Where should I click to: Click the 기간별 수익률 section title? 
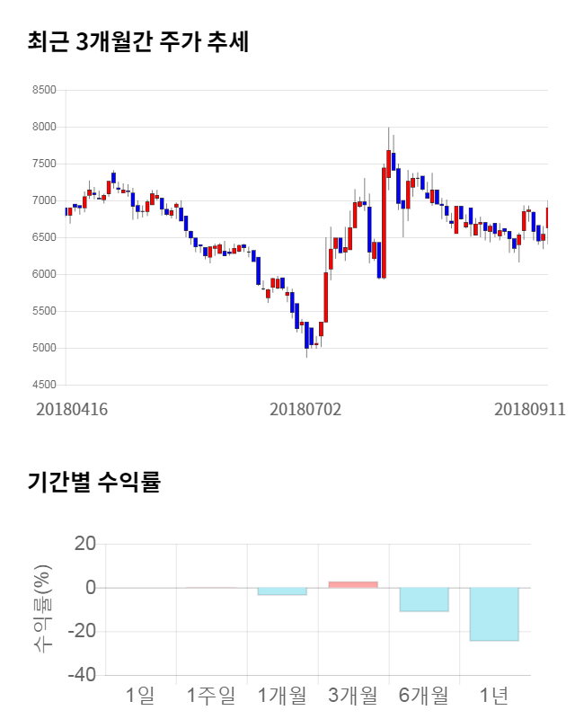(93, 481)
